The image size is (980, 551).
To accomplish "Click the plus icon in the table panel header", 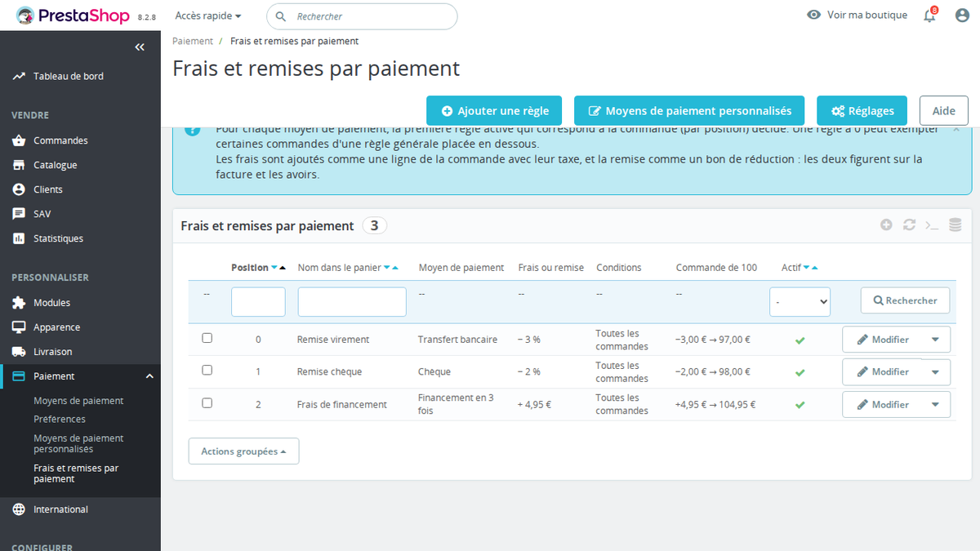I will pyautogui.click(x=886, y=224).
